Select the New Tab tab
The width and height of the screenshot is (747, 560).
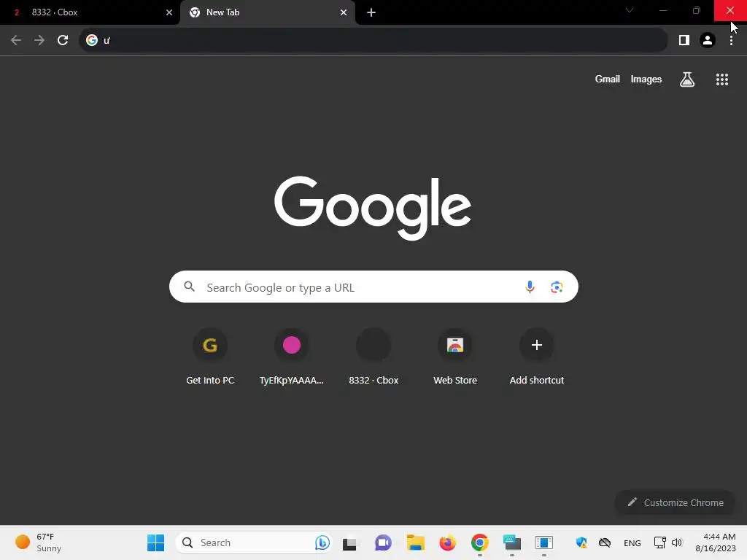[x=267, y=12]
